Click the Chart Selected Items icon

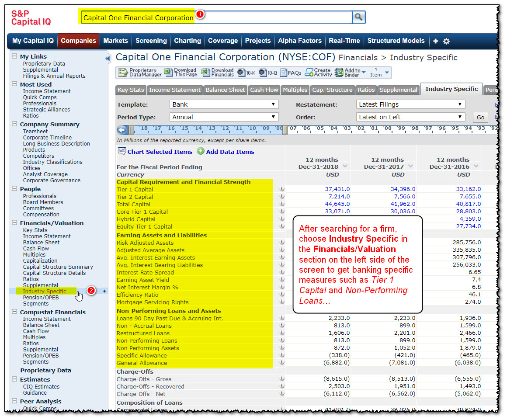point(122,151)
